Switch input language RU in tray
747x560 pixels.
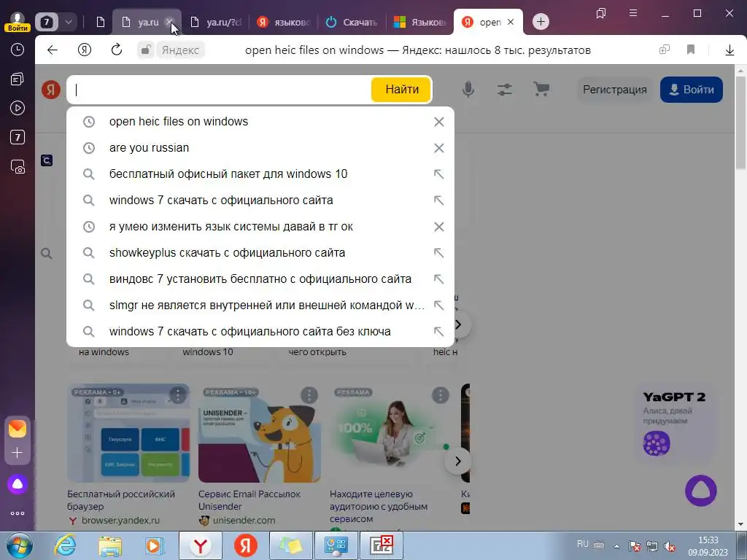click(x=583, y=544)
